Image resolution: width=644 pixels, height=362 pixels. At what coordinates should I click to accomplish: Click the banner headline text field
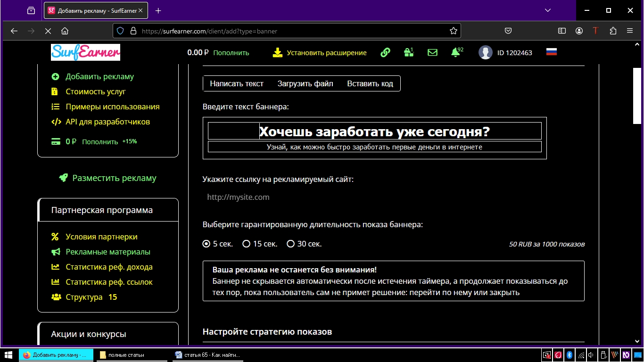[x=375, y=131]
